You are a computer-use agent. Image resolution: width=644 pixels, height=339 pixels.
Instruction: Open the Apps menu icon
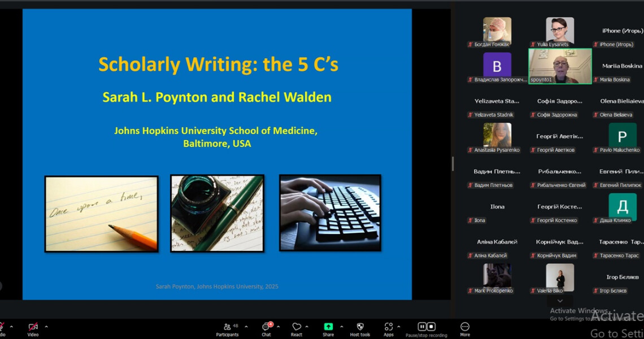(388, 327)
